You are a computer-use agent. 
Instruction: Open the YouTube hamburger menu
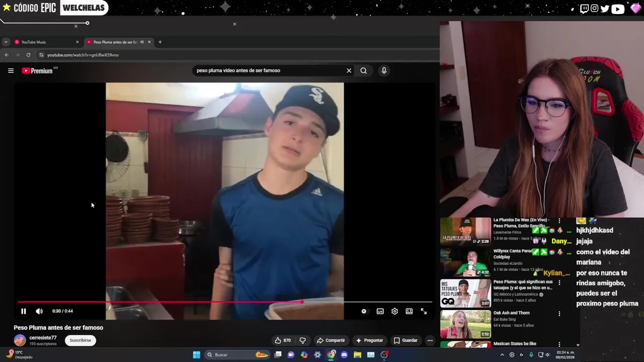pos(11,71)
